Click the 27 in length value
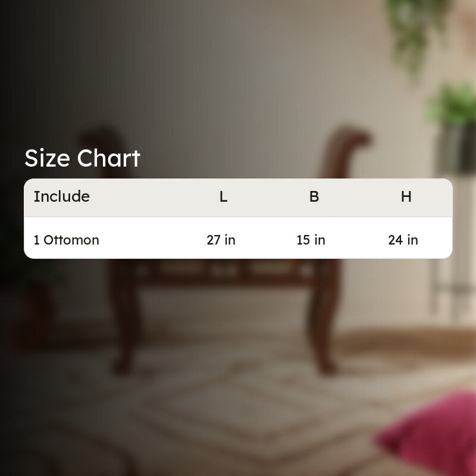Viewport: 476px width, 476px height. coord(221,240)
